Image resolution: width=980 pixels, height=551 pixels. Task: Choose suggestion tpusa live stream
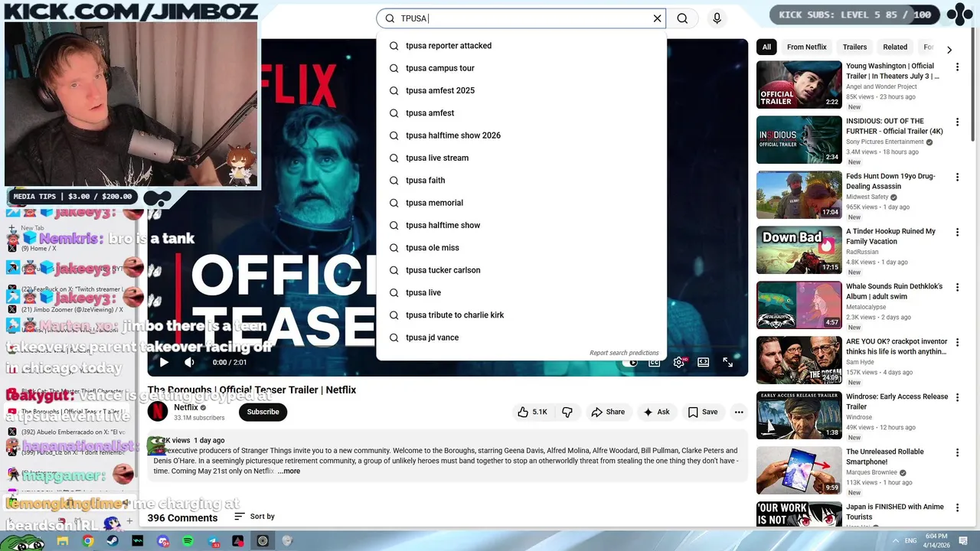521,158
